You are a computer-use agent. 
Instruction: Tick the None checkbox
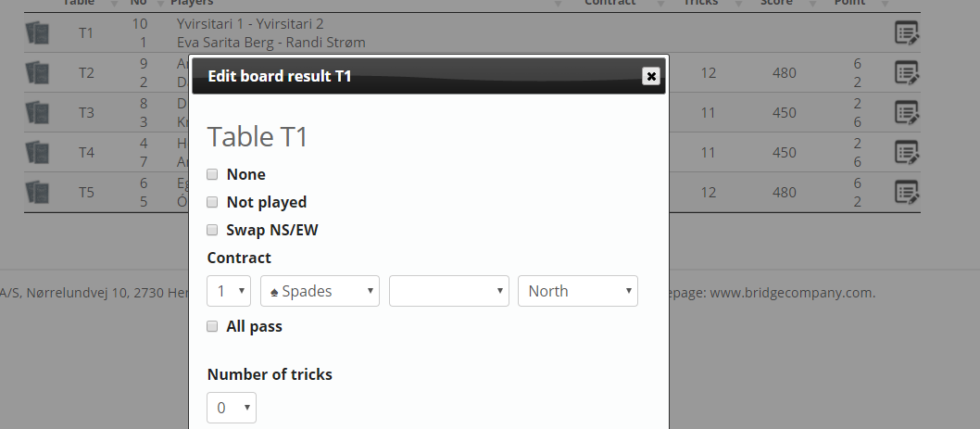pyautogui.click(x=213, y=174)
